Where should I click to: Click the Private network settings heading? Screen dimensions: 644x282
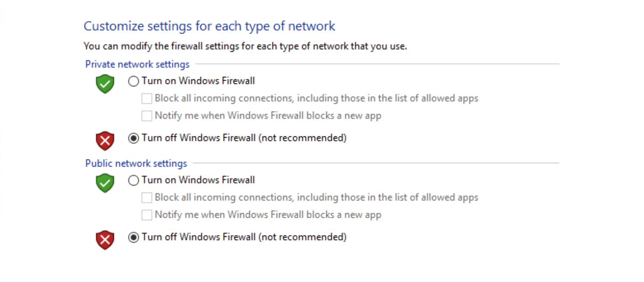pyautogui.click(x=137, y=64)
